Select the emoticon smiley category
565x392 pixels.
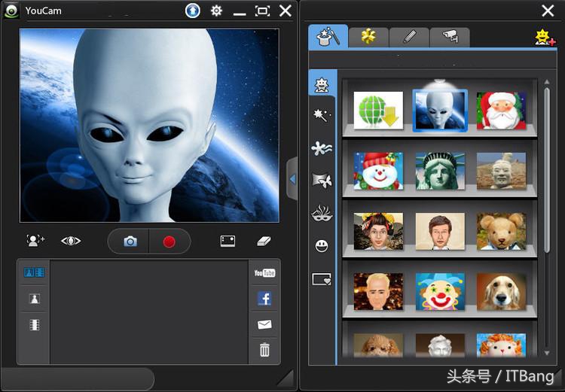click(x=322, y=246)
